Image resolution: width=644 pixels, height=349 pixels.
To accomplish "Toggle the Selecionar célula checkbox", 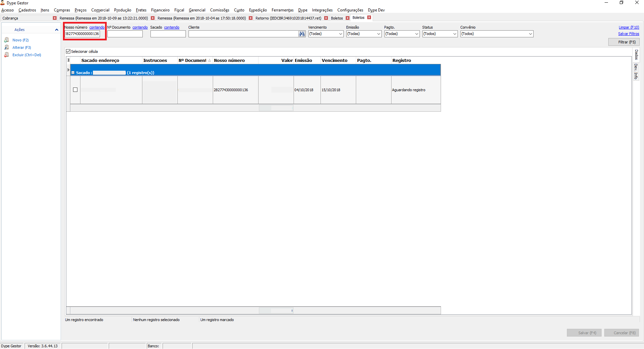I will [68, 51].
